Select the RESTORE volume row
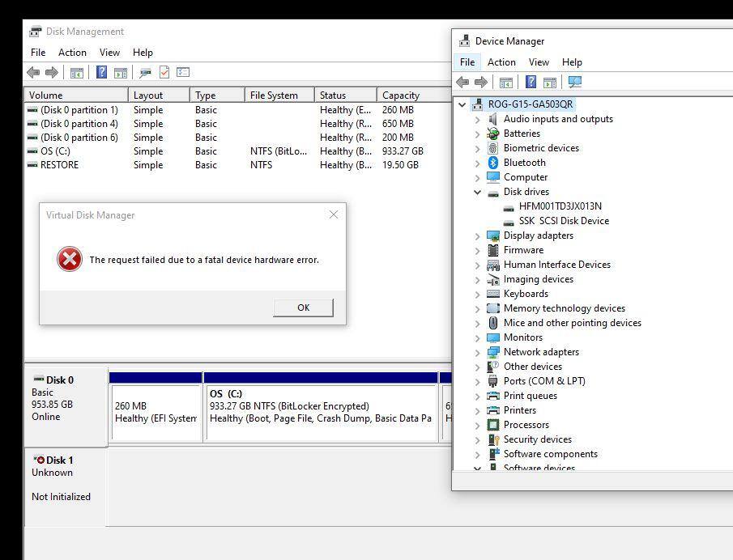The image size is (733, 560). coord(60,165)
